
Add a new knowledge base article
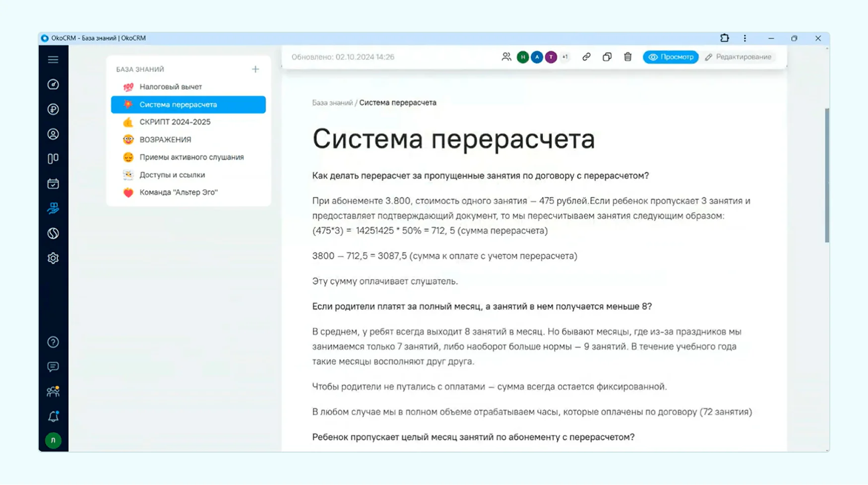[255, 69]
